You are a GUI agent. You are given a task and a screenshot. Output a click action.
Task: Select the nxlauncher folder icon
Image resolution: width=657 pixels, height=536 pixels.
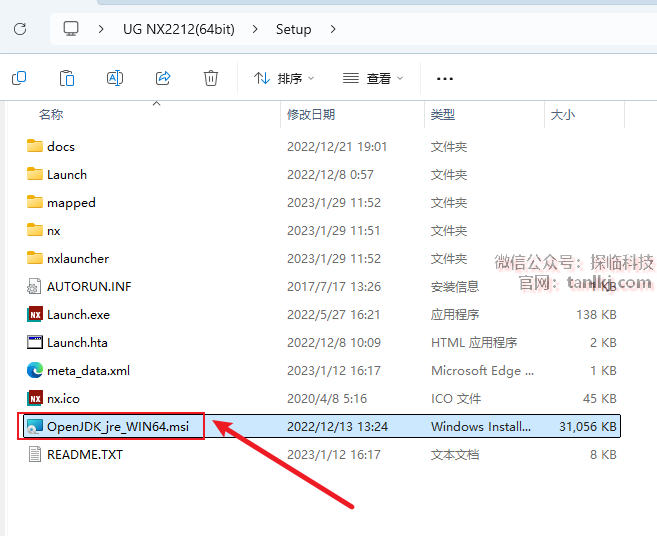coord(35,258)
